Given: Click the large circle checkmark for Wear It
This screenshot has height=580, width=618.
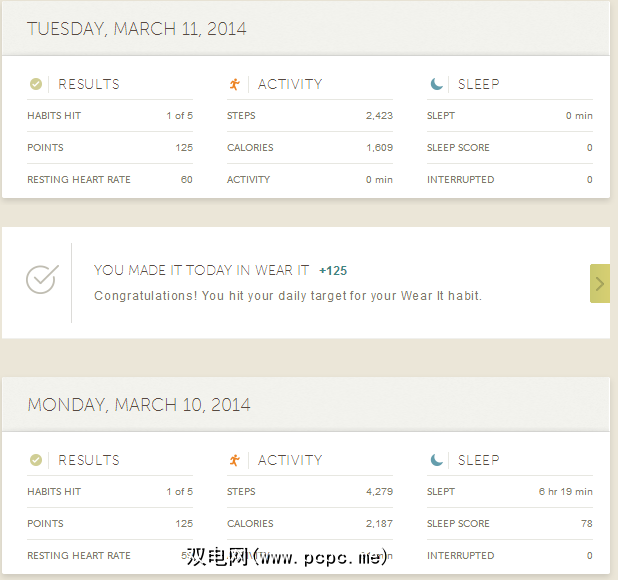Looking at the screenshot, I should [42, 279].
